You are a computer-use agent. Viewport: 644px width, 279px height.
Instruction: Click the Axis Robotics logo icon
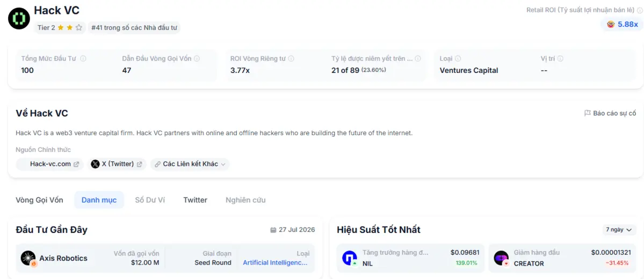(28, 258)
